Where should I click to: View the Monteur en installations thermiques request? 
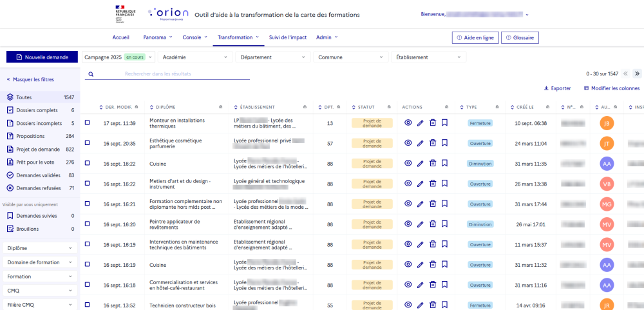(x=408, y=122)
